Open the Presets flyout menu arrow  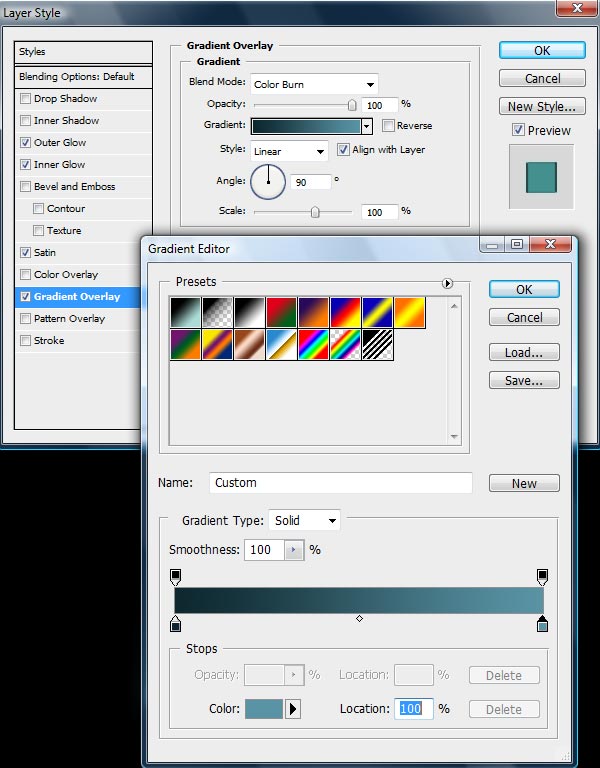(447, 283)
